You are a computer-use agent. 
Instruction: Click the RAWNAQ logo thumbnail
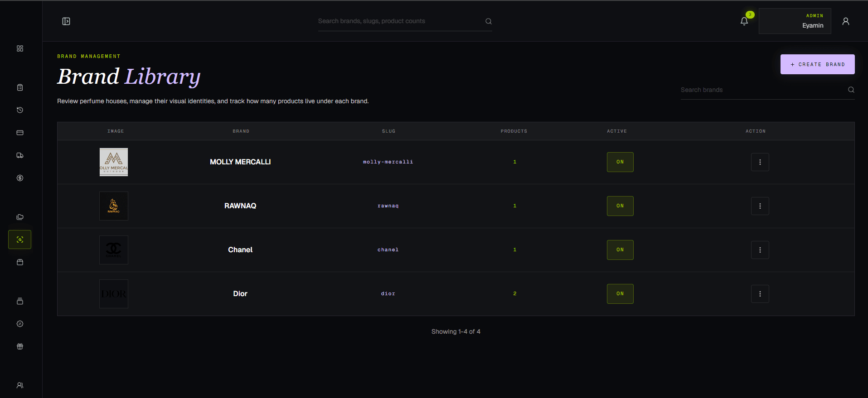click(x=114, y=206)
